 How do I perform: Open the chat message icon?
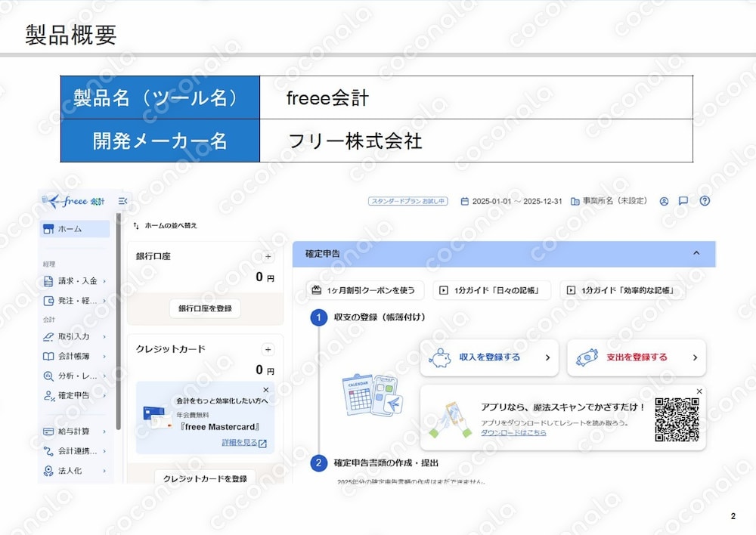click(683, 201)
